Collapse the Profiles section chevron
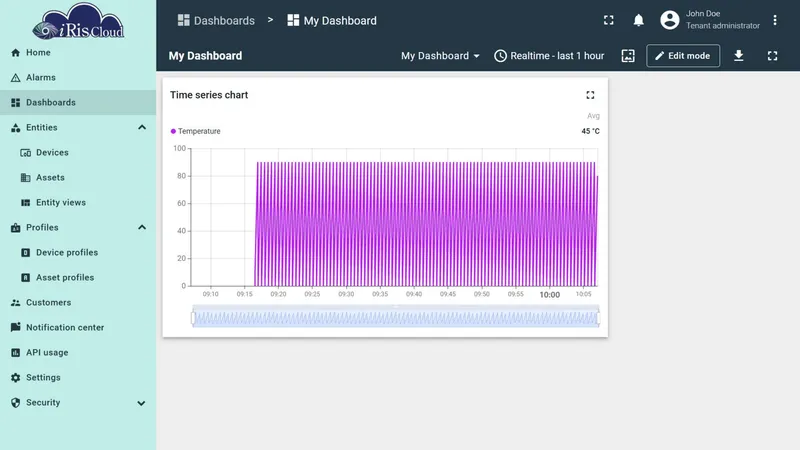Screen dimensions: 800x450 142,228
